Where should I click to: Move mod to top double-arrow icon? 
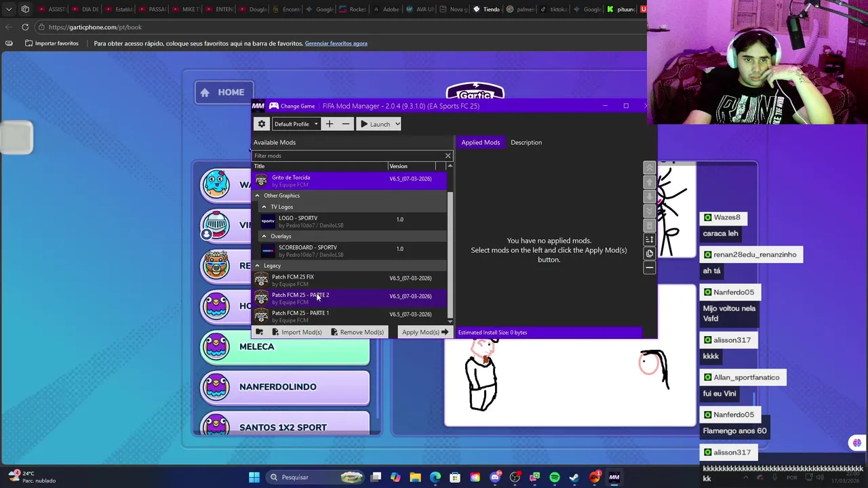[x=649, y=168]
